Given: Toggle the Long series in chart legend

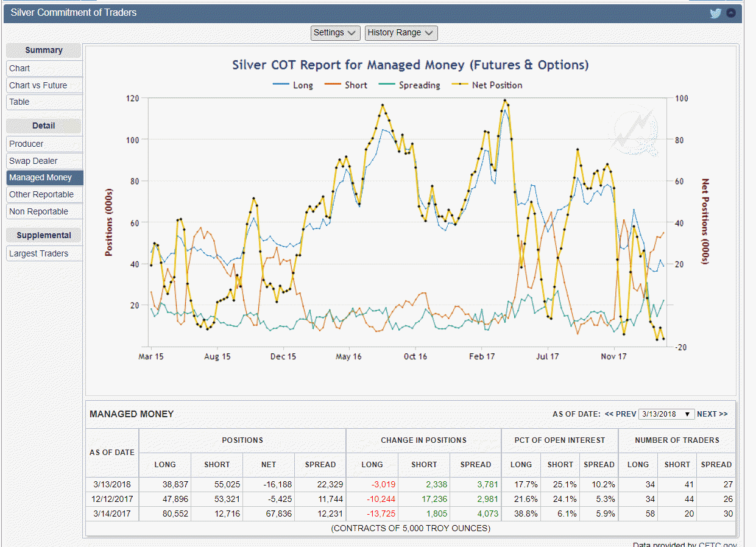Looking at the screenshot, I should point(293,85).
